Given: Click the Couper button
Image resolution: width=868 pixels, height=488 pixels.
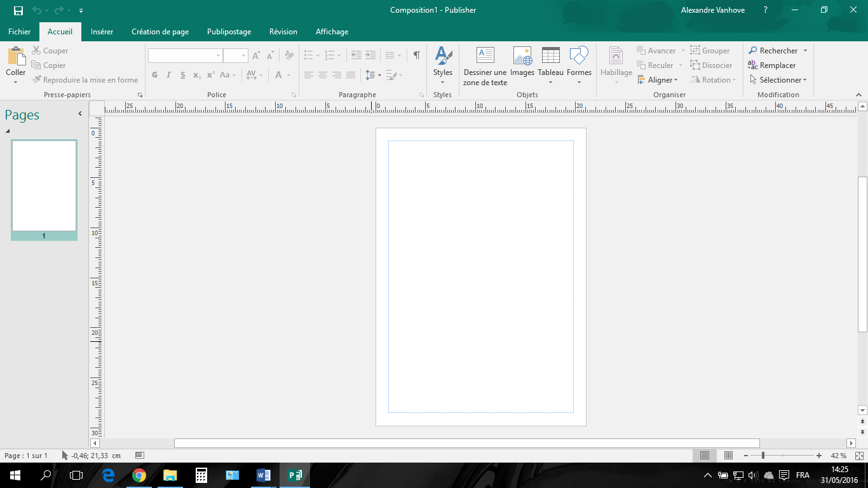Looking at the screenshot, I should [x=50, y=51].
